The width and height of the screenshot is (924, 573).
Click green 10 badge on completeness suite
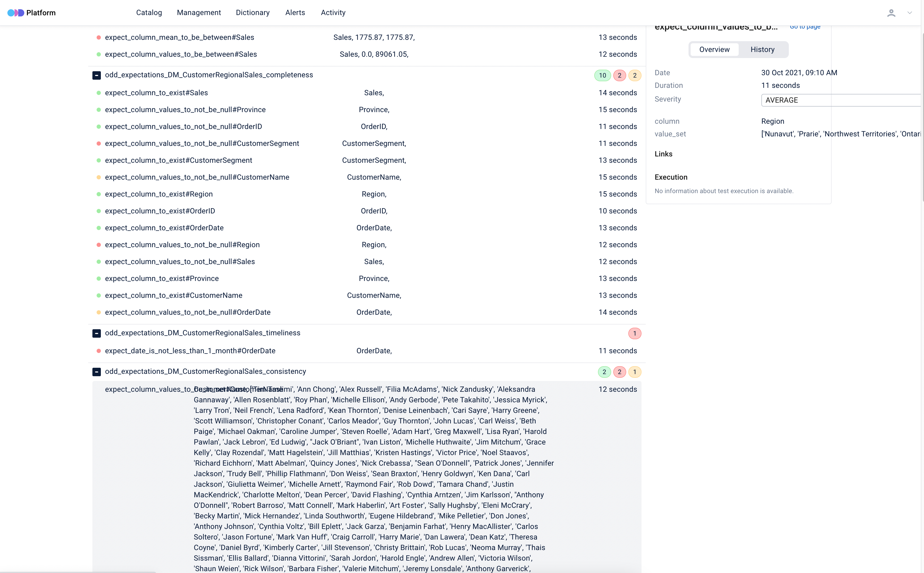coord(602,75)
